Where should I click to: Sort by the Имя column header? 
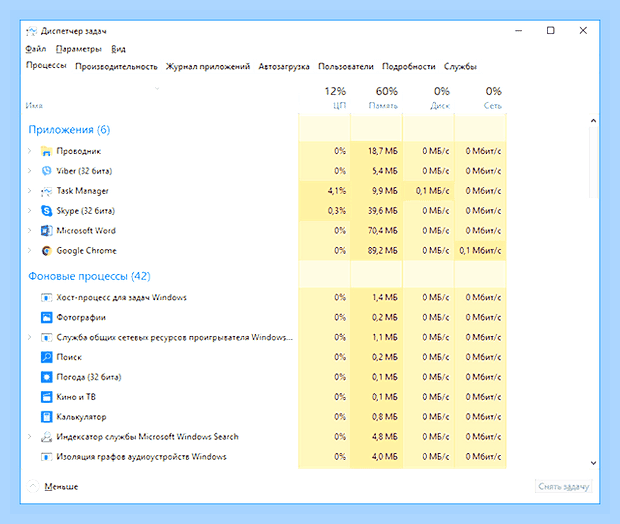(x=34, y=106)
